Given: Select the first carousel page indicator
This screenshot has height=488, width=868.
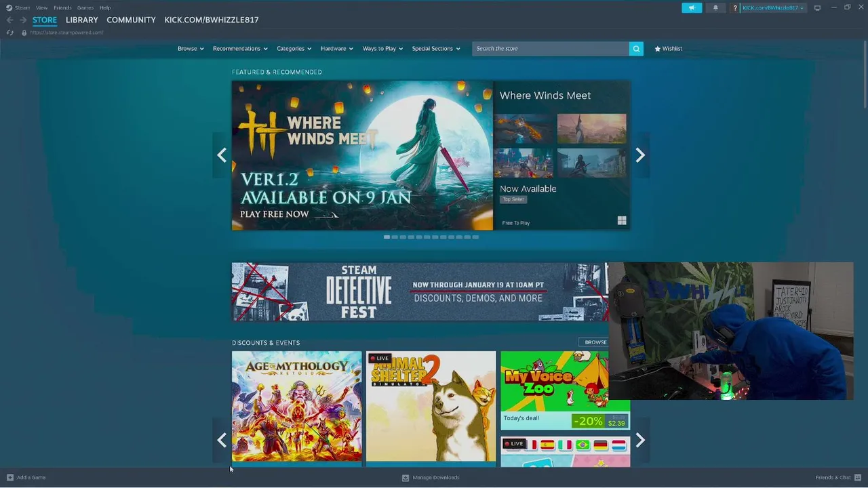Looking at the screenshot, I should point(387,237).
